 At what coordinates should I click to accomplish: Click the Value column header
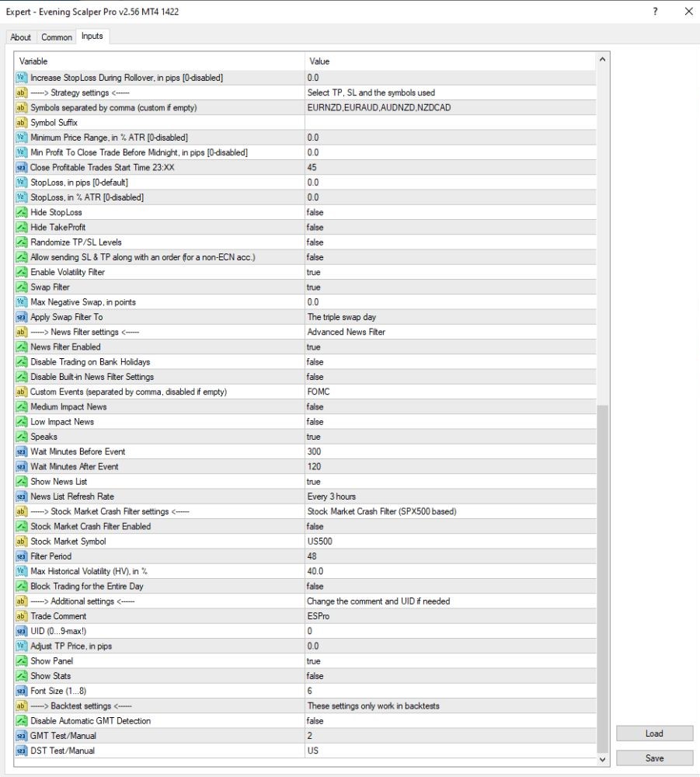451,61
